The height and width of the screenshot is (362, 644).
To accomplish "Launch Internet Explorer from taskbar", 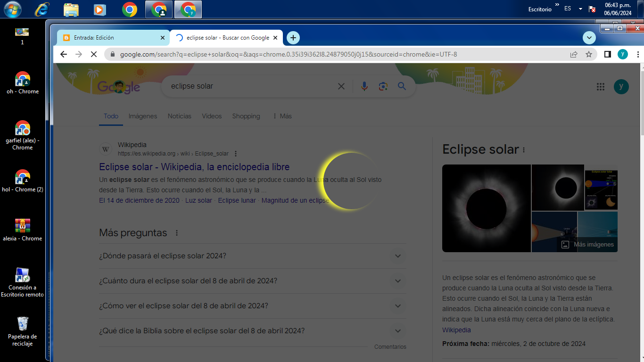I will pos(42,9).
